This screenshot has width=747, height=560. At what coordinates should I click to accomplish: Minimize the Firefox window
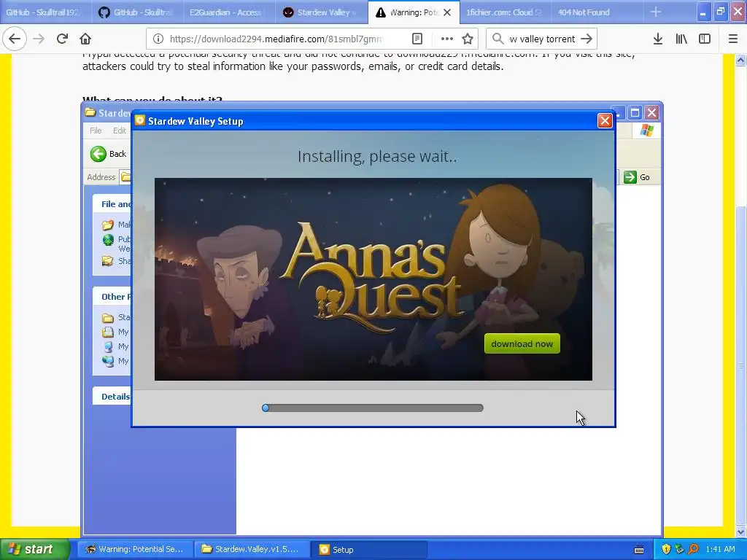click(x=703, y=12)
